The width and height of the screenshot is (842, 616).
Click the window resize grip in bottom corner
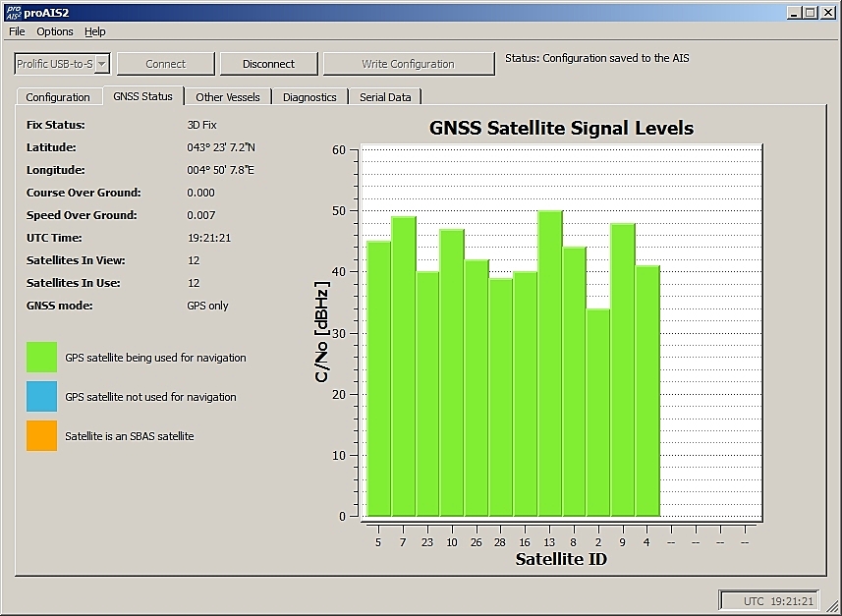tap(834, 608)
